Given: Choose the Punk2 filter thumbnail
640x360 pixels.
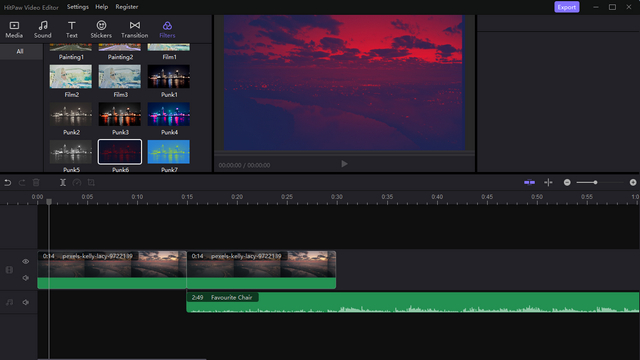Looking at the screenshot, I should (x=71, y=114).
